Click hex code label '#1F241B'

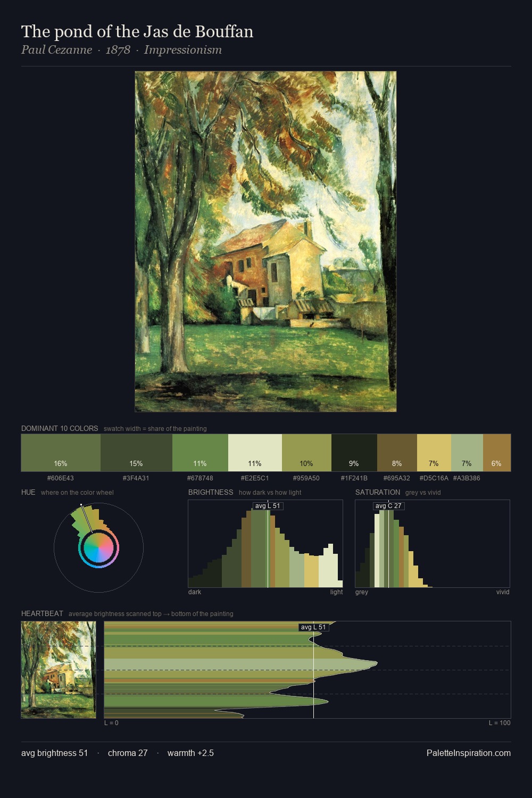(354, 478)
